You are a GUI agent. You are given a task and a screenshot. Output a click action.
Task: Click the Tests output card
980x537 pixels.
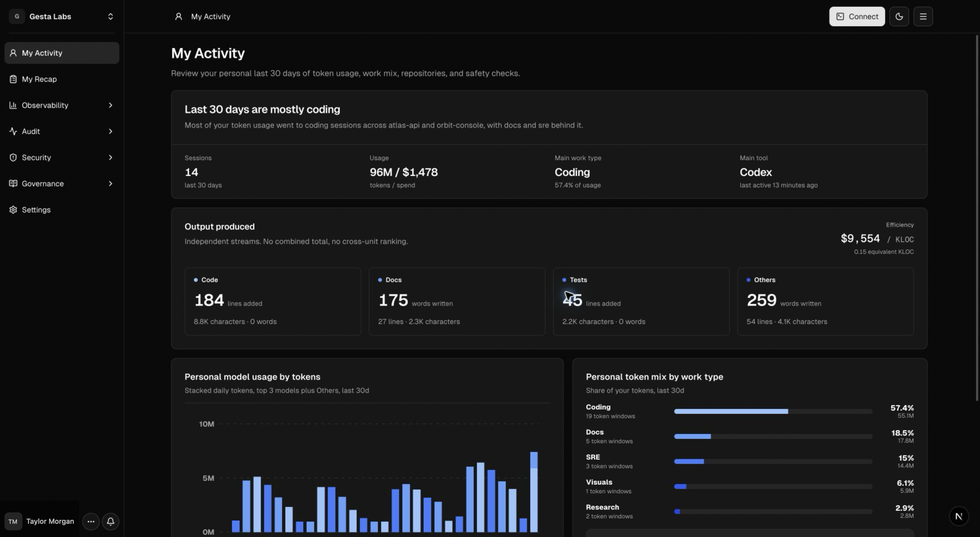(x=641, y=301)
